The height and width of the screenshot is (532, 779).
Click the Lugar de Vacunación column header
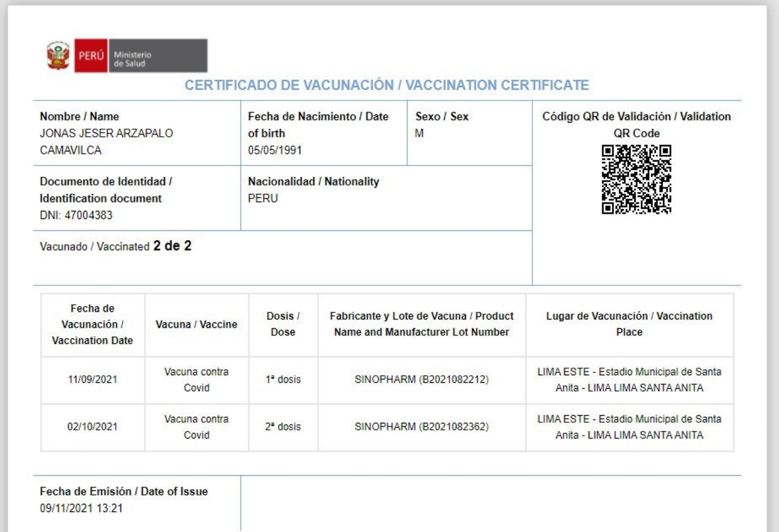click(x=629, y=324)
